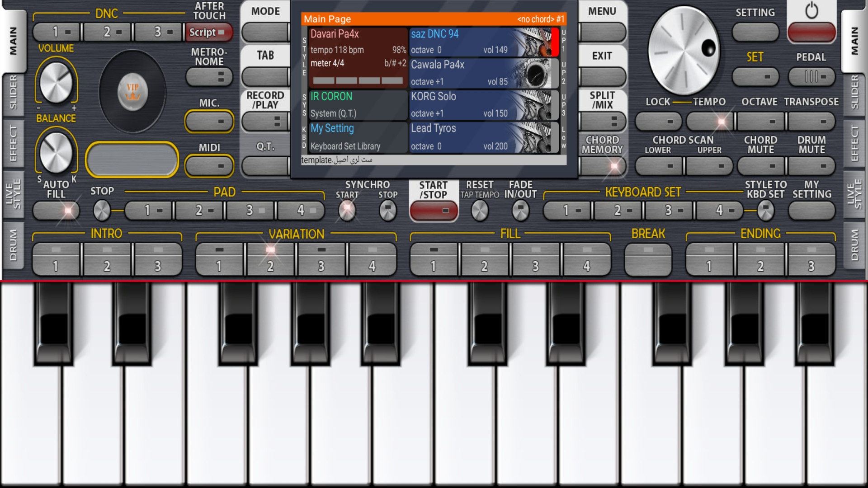Screen dimensions: 868x488
Task: Click the Synchro Stop round button
Action: (x=387, y=210)
